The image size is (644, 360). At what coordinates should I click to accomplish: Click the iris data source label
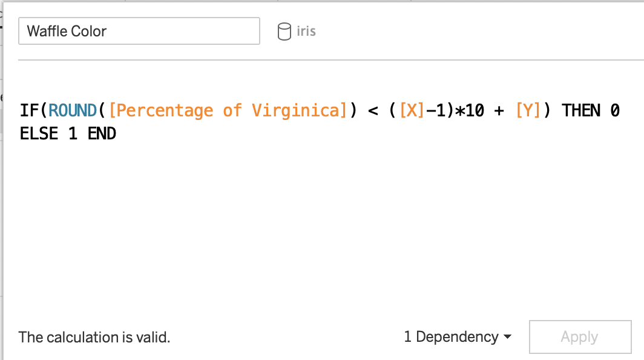(x=306, y=31)
